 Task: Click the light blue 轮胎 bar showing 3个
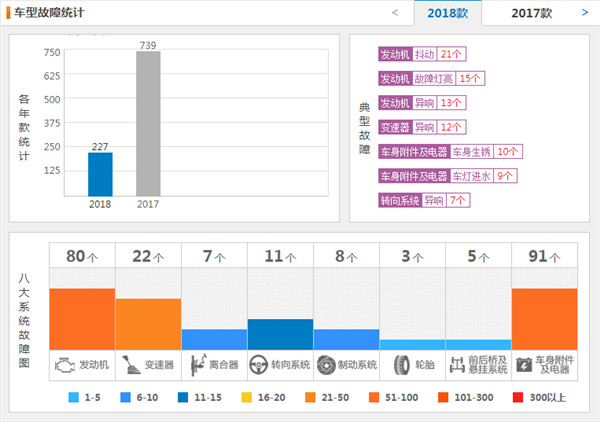pyautogui.click(x=412, y=345)
